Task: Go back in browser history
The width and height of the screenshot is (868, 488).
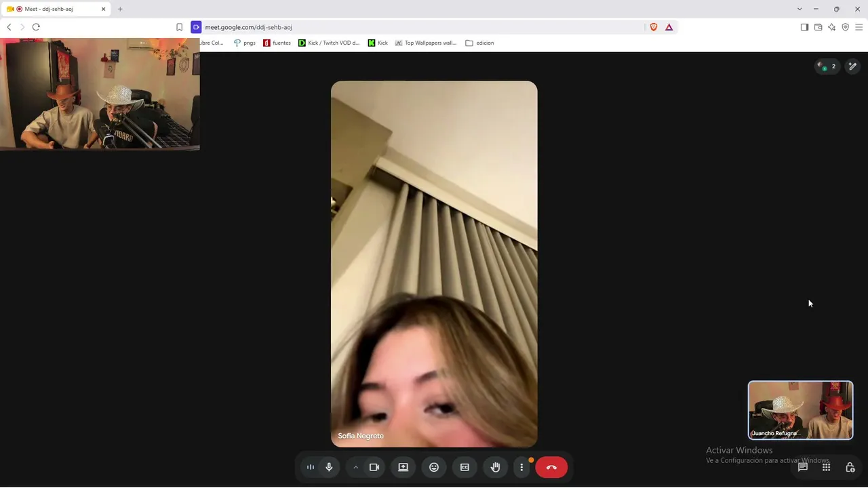Action: click(9, 27)
